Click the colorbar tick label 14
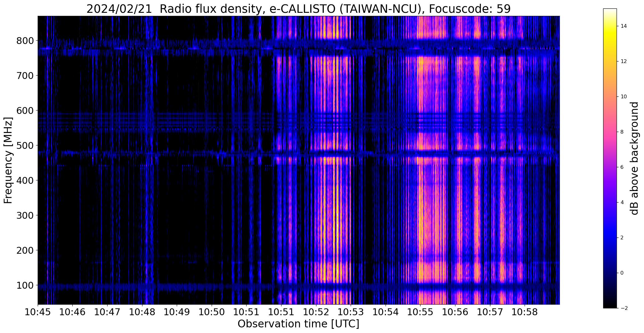Image resolution: width=644 pixels, height=333 pixels. 624,26
